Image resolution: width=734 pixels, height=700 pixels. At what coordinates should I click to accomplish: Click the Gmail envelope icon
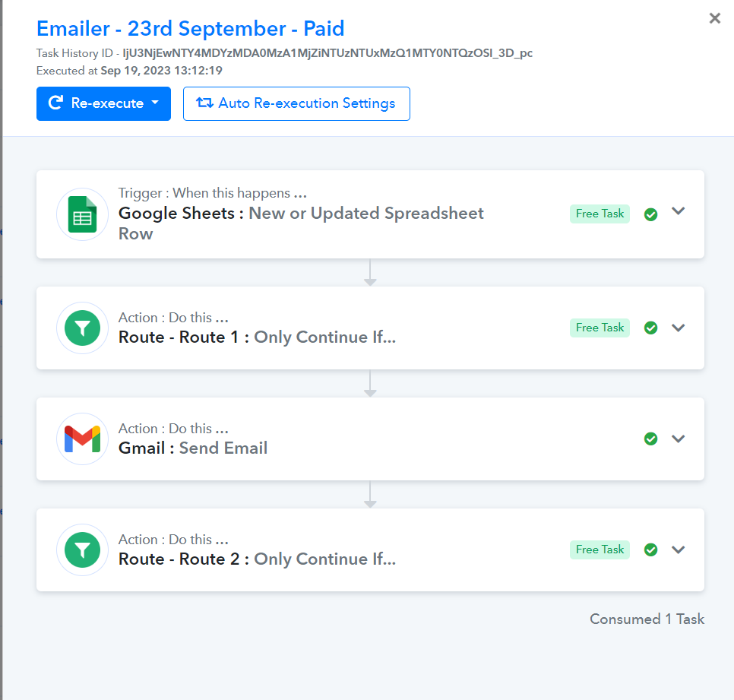pyautogui.click(x=82, y=439)
